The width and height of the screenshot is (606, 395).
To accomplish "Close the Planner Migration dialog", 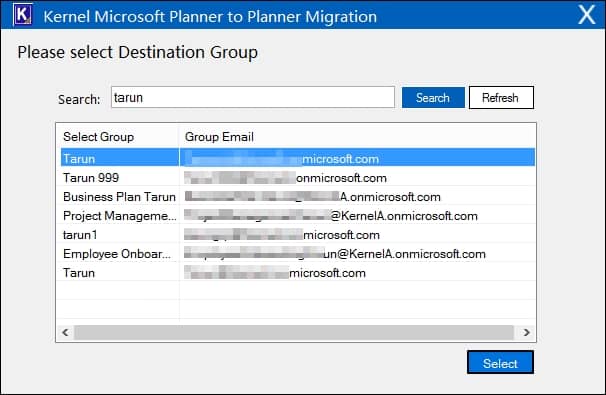I will click(x=587, y=15).
